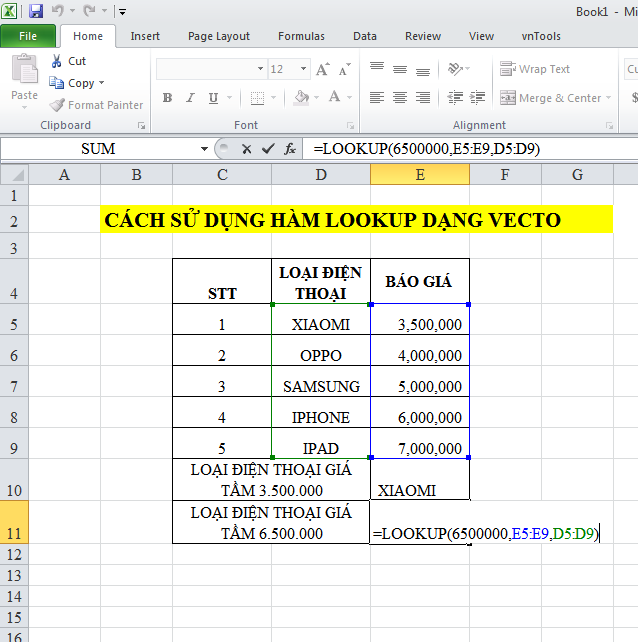
Task: Click the Select All corner button
Action: click(x=14, y=174)
